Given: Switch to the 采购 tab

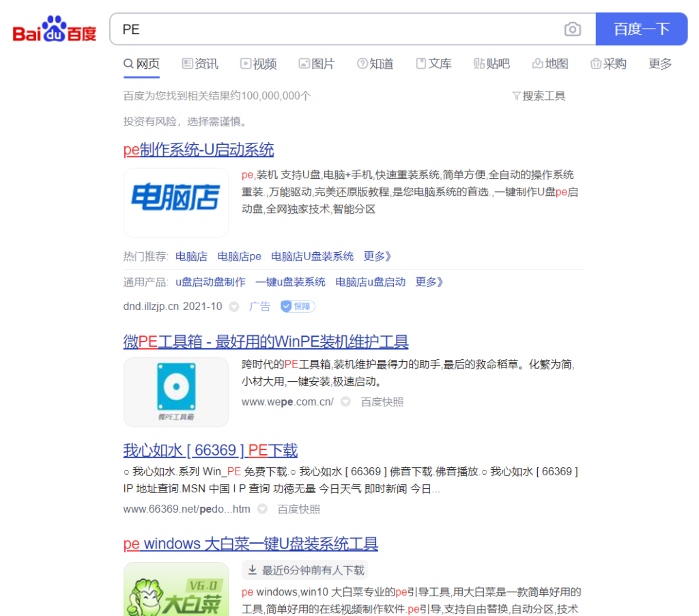Looking at the screenshot, I should (x=608, y=64).
